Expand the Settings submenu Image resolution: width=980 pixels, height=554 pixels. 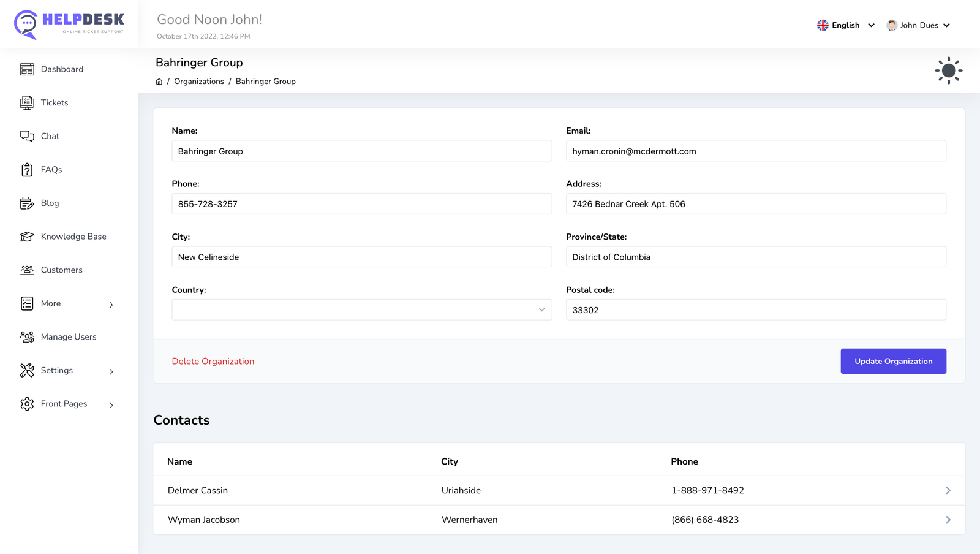[x=111, y=371]
